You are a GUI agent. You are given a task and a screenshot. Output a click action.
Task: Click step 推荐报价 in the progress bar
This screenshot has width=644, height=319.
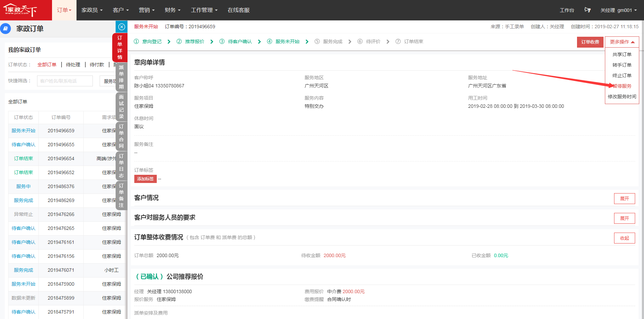coord(190,41)
